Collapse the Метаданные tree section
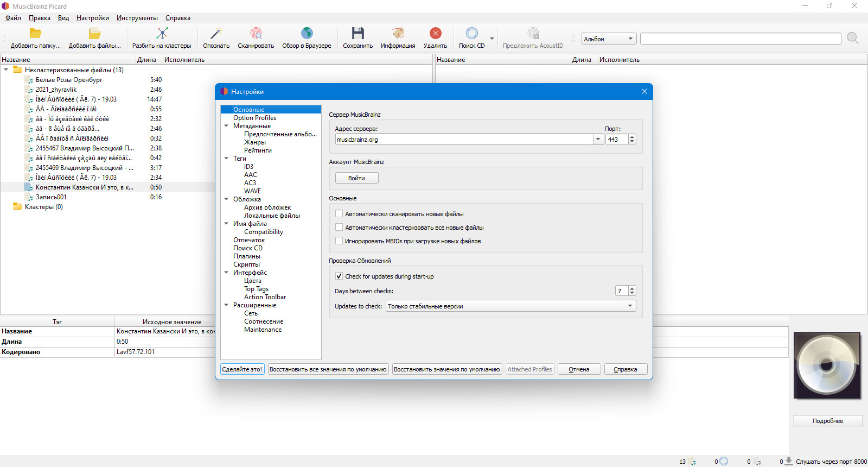868x467 pixels. click(x=227, y=126)
